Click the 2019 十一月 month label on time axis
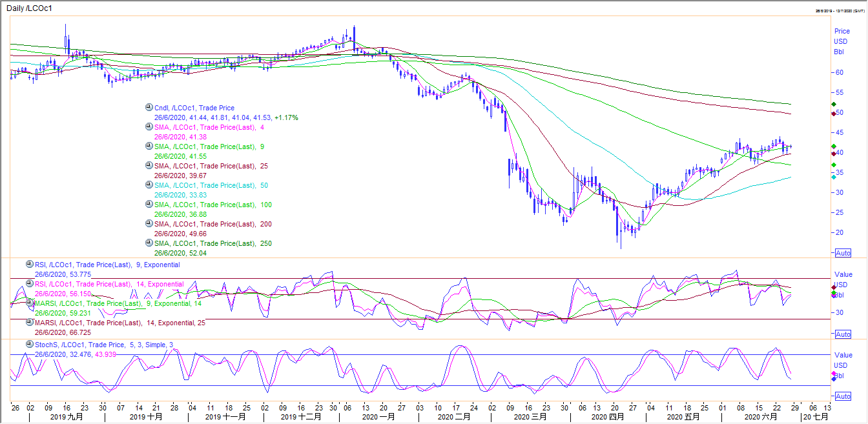This screenshot has height=424, width=868. coord(225,417)
